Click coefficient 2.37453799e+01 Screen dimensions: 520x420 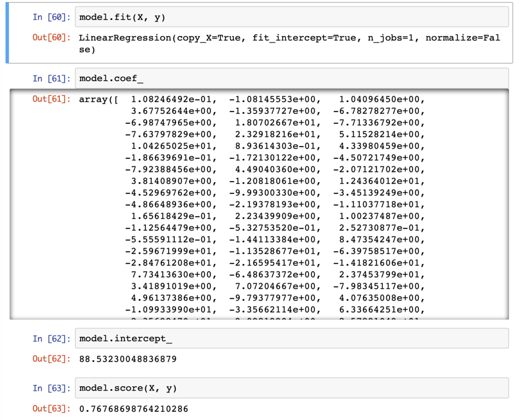(379, 274)
